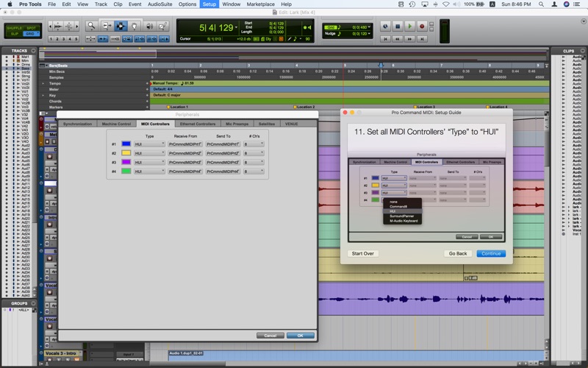Enable Slip edit mode
Viewport: 588px width, 368px height.
point(14,34)
